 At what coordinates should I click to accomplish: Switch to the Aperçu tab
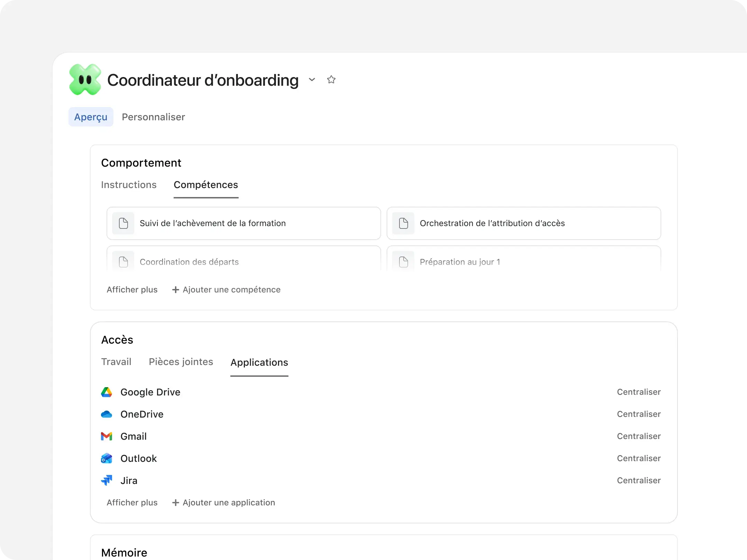tap(91, 117)
